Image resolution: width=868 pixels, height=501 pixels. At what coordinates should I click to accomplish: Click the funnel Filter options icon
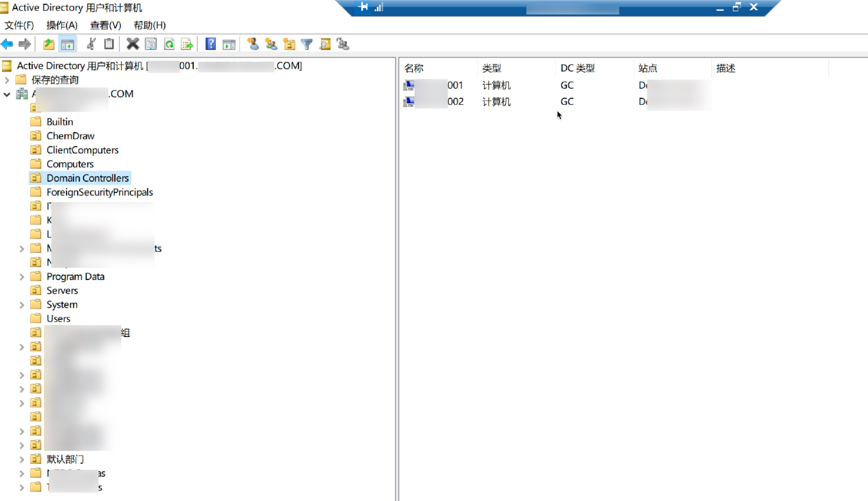pyautogui.click(x=307, y=44)
